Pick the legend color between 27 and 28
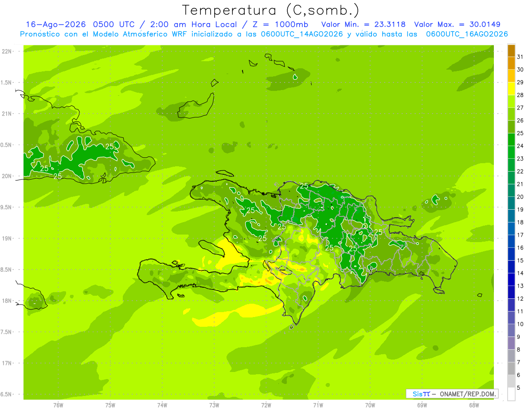The image size is (532, 411). [511, 101]
